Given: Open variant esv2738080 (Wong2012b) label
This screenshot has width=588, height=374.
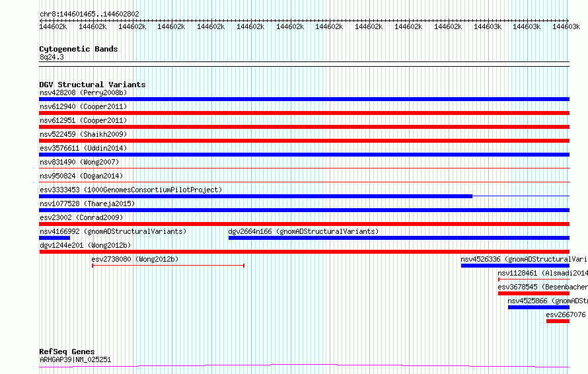Looking at the screenshot, I should (135, 259).
